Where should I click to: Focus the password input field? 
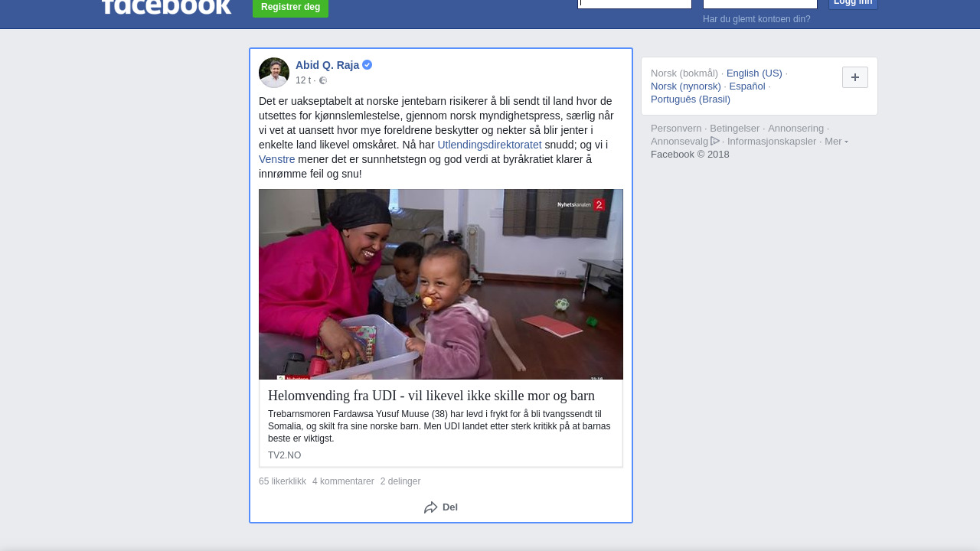click(x=760, y=4)
